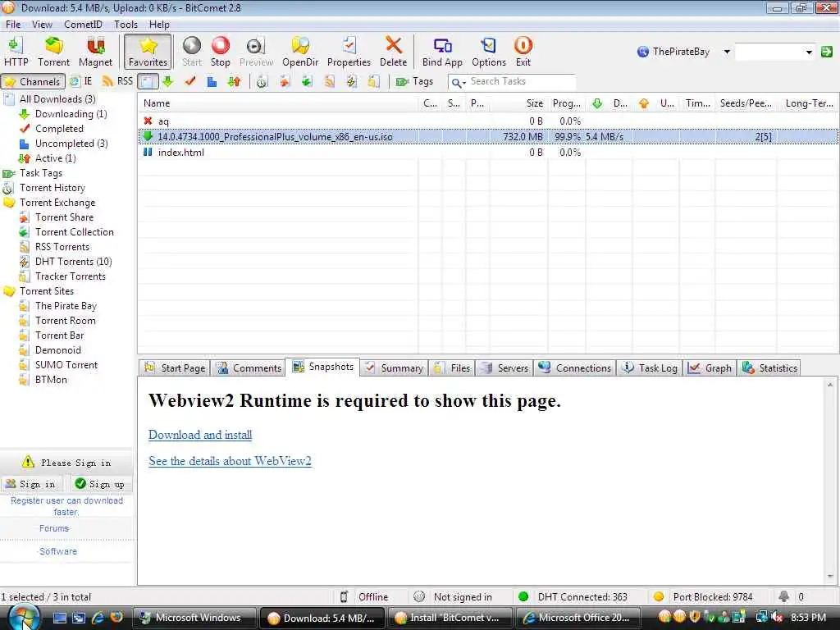Click See the details about WebView2 link
This screenshot has height=630, width=840.
(230, 461)
